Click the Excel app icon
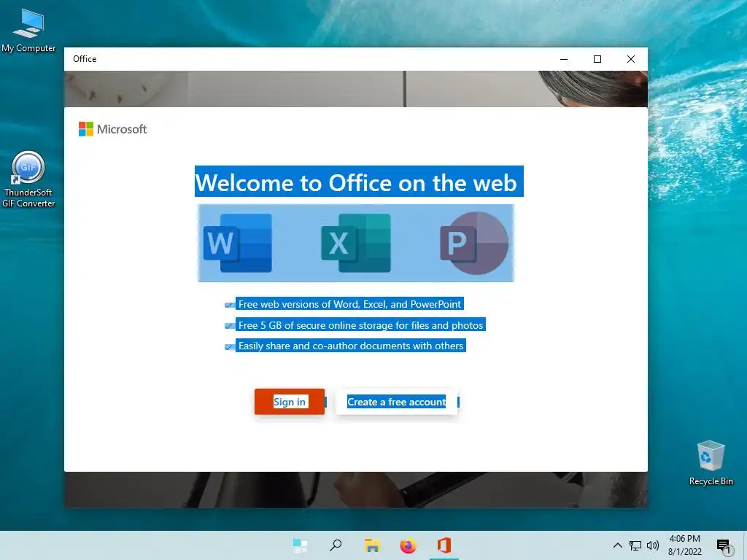747x560 pixels. [x=356, y=243]
